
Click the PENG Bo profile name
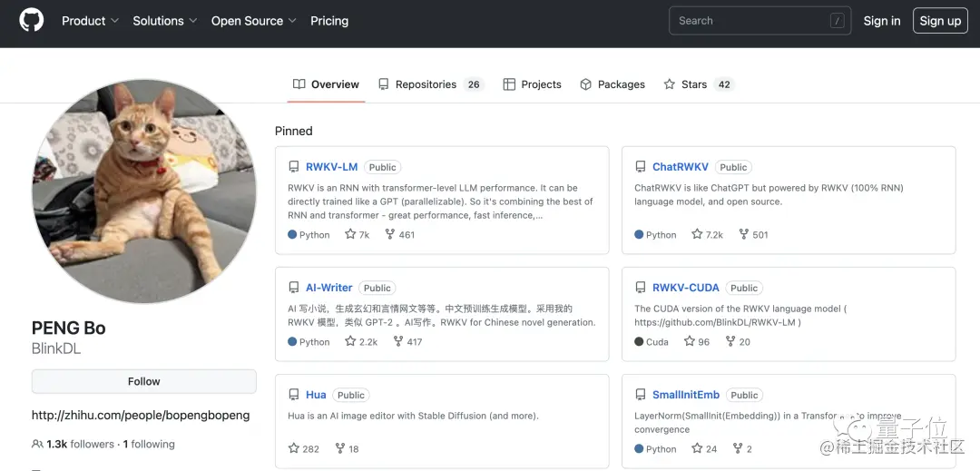coord(69,328)
